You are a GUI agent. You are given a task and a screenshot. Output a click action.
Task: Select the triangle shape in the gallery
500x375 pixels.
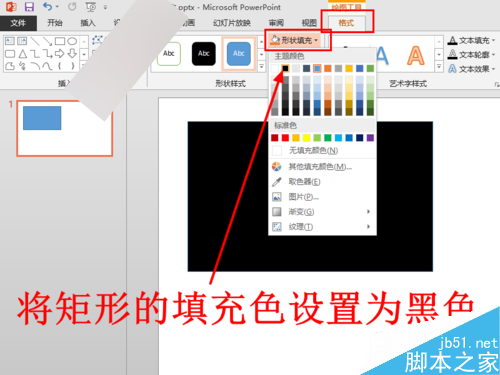click(x=22, y=54)
